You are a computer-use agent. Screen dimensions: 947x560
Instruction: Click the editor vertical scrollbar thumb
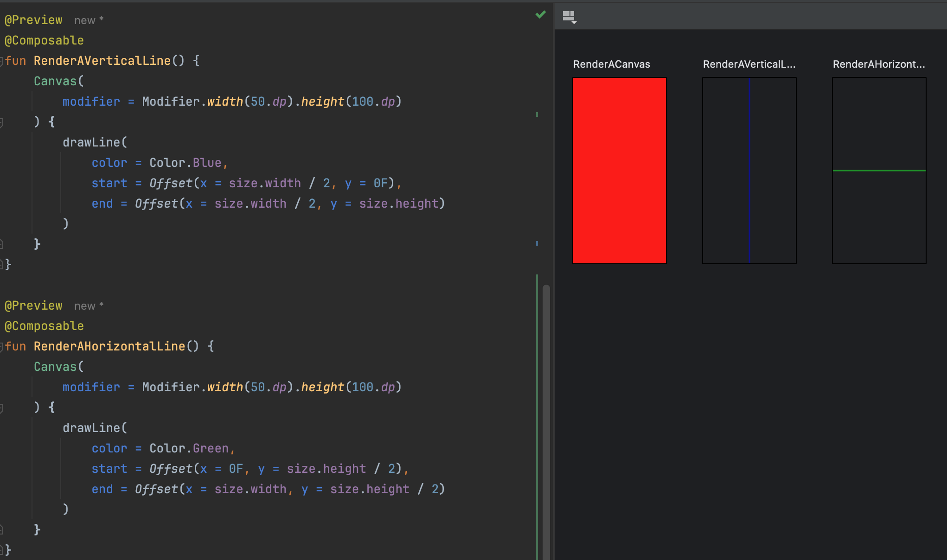[x=546, y=422]
